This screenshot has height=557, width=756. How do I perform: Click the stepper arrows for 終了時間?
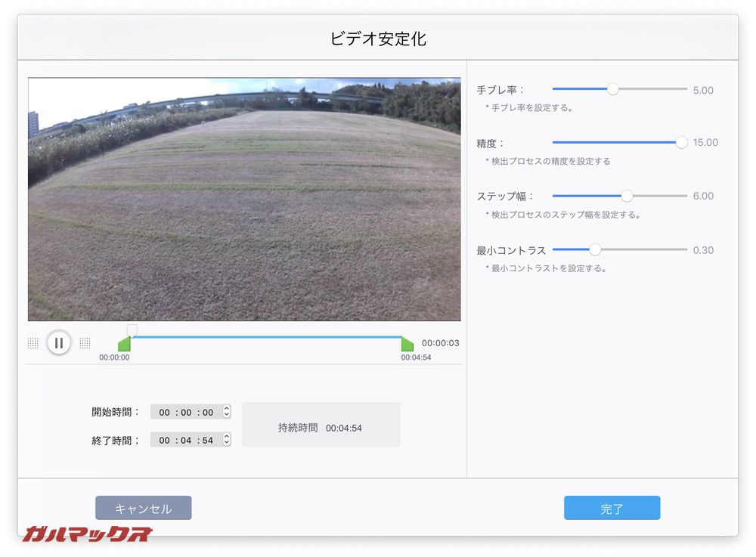point(226,440)
